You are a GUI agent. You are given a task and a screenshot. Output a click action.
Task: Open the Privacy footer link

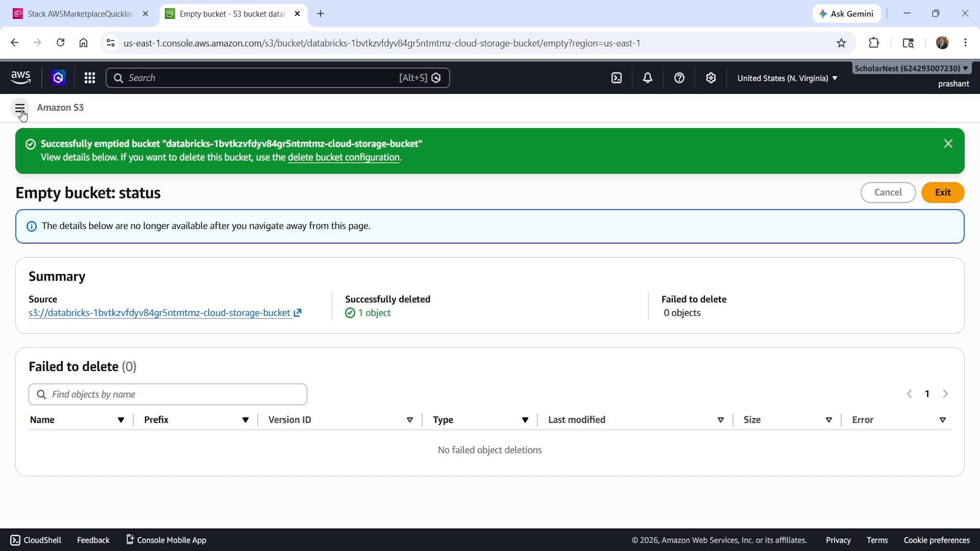click(838, 540)
